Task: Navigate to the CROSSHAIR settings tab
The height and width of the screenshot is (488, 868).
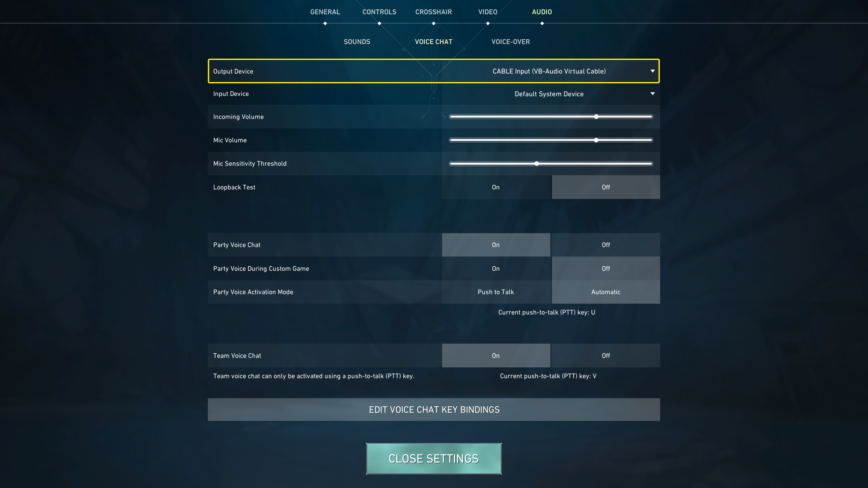Action: click(x=433, y=12)
